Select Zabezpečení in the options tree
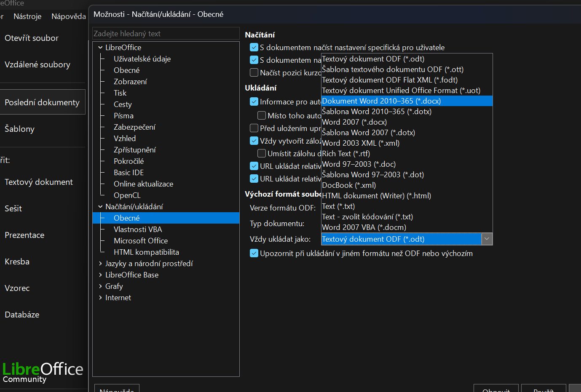Screen dimensions: 581x392 (134, 127)
